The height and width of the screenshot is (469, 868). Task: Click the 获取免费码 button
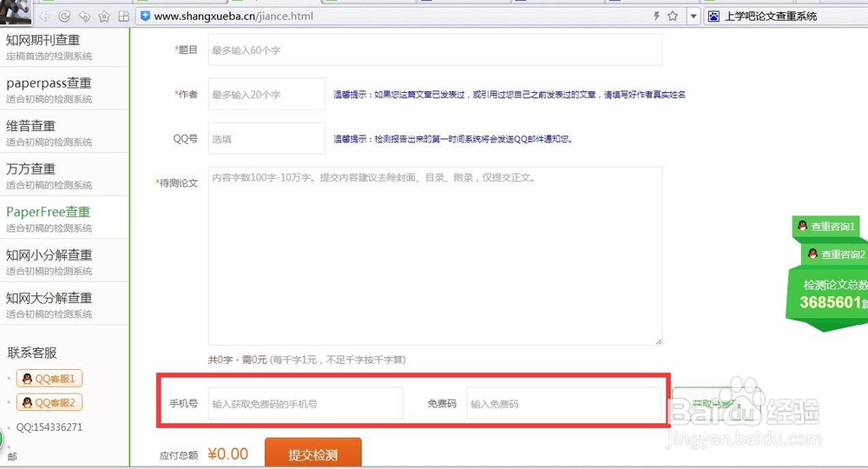tap(716, 403)
